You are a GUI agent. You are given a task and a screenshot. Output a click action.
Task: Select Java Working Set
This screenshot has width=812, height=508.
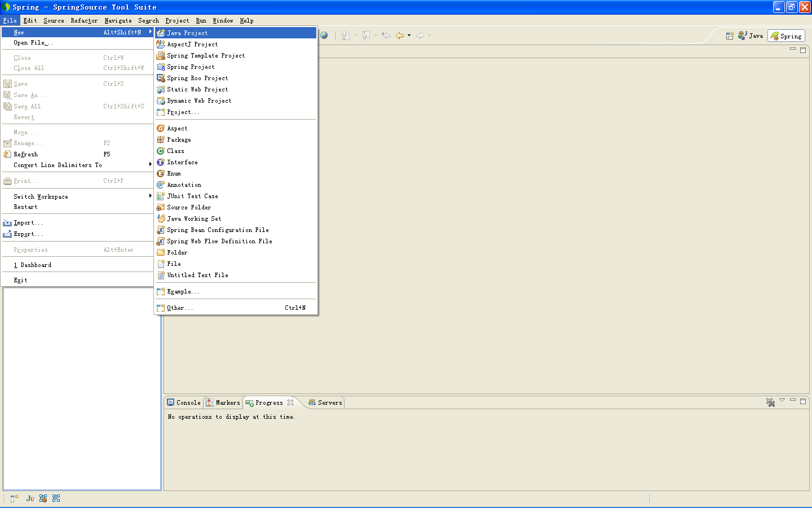pyautogui.click(x=236, y=218)
